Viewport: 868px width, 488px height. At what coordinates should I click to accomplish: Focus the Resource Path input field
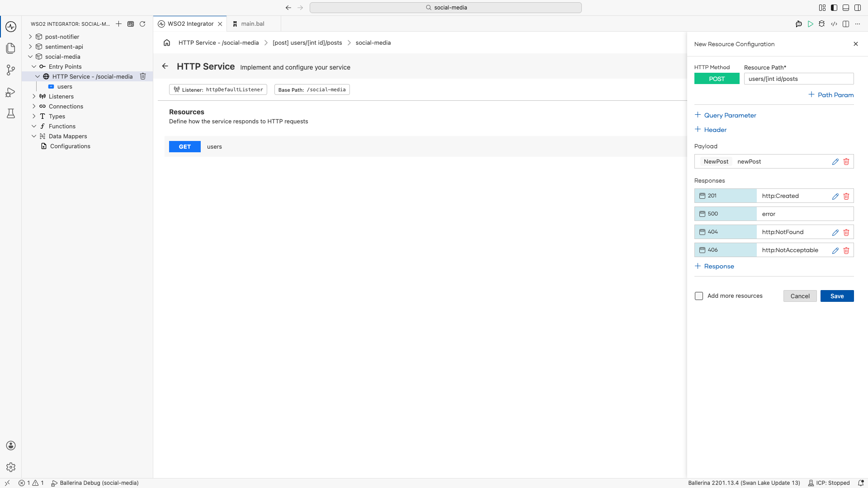tap(799, 79)
